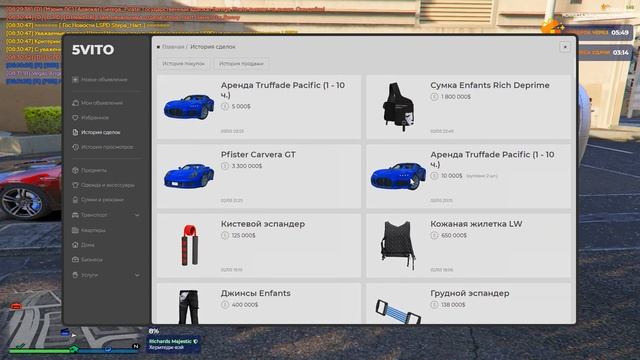Viewport: 640px width, 360px height.
Task: Click the coin icon beside 3 300 000$
Action: [x=225, y=166]
